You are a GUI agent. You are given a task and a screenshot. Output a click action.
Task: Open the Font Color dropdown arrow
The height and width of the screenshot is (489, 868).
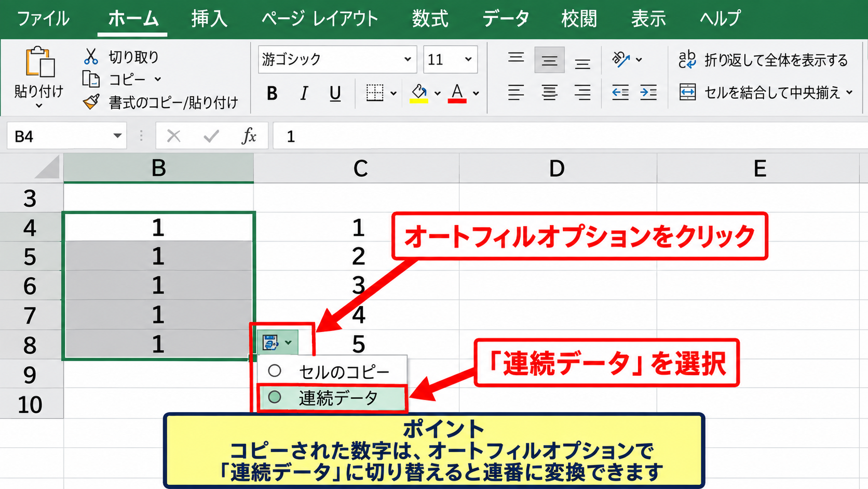pos(476,94)
